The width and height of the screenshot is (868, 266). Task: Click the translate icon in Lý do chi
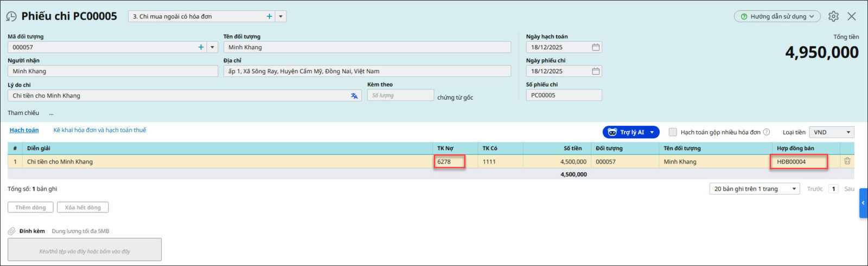[354, 96]
